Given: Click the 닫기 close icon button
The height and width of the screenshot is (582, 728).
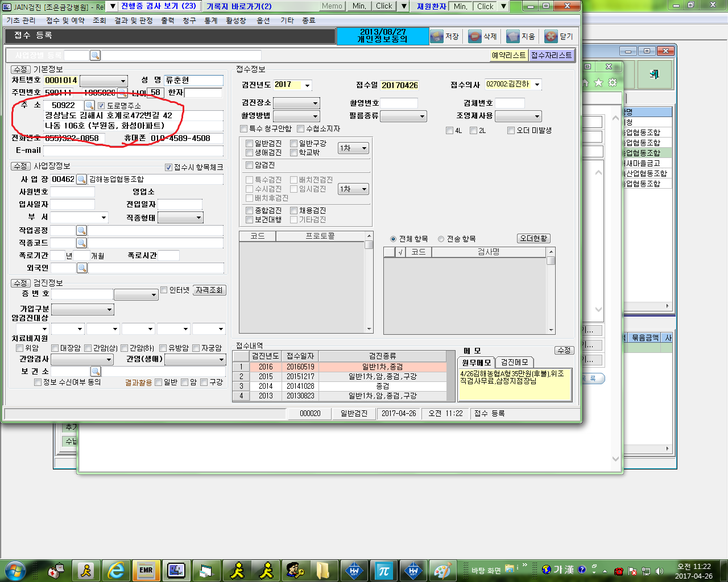Looking at the screenshot, I should coord(559,36).
